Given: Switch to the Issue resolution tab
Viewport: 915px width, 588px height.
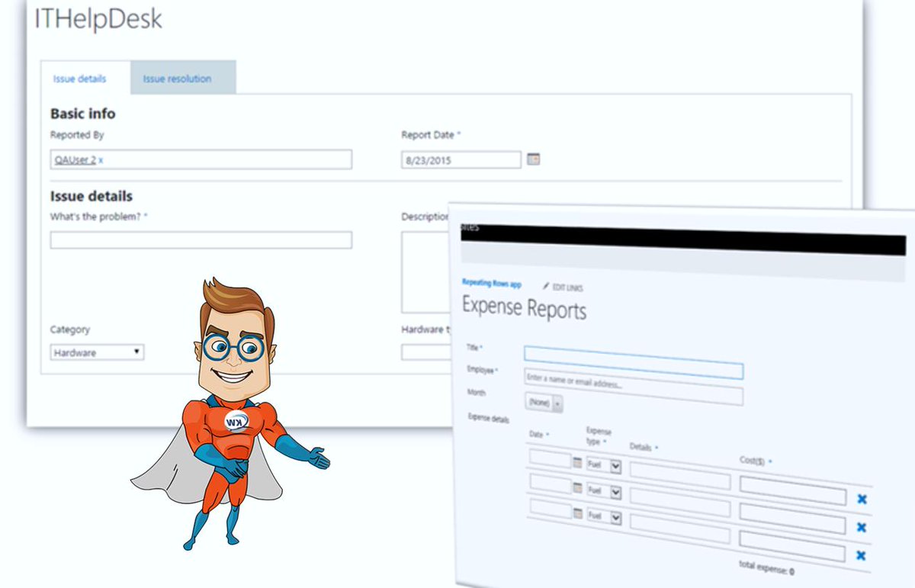Looking at the screenshot, I should (183, 78).
